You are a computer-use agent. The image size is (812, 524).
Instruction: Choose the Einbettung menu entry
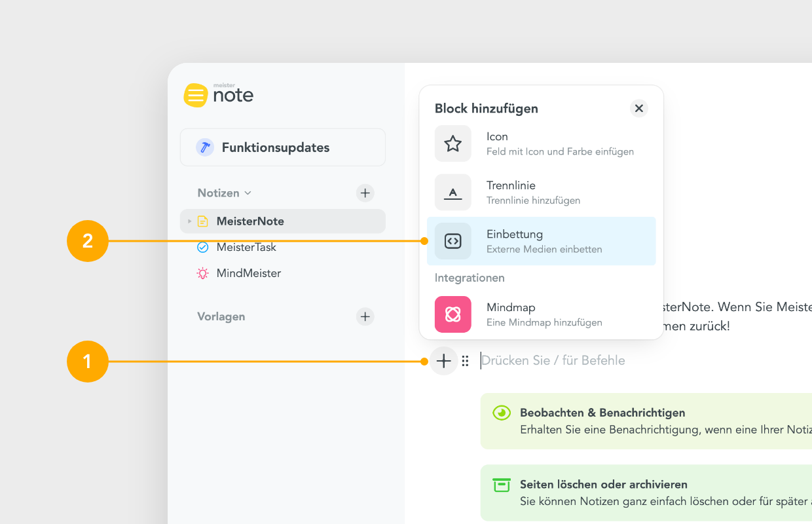541,241
